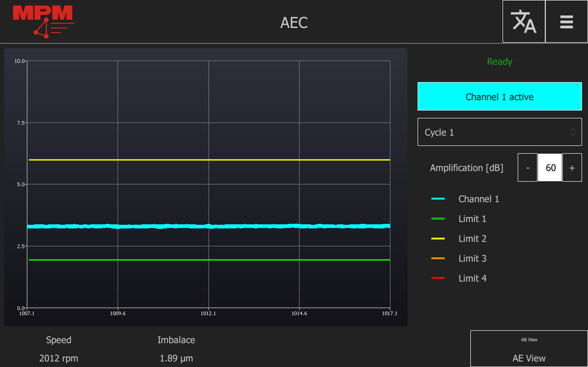Click the Cycle 1 dropdown arrows
Screen dimensions: 588x367
click(x=572, y=133)
